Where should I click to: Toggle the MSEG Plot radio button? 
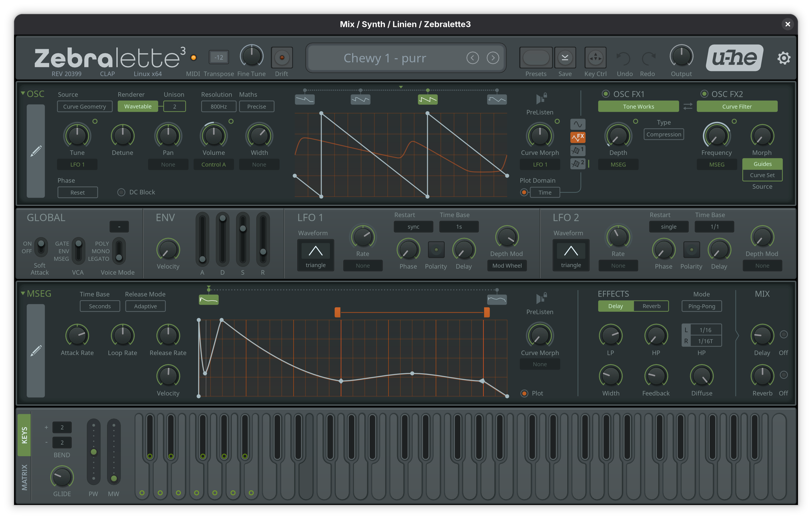pos(524,393)
